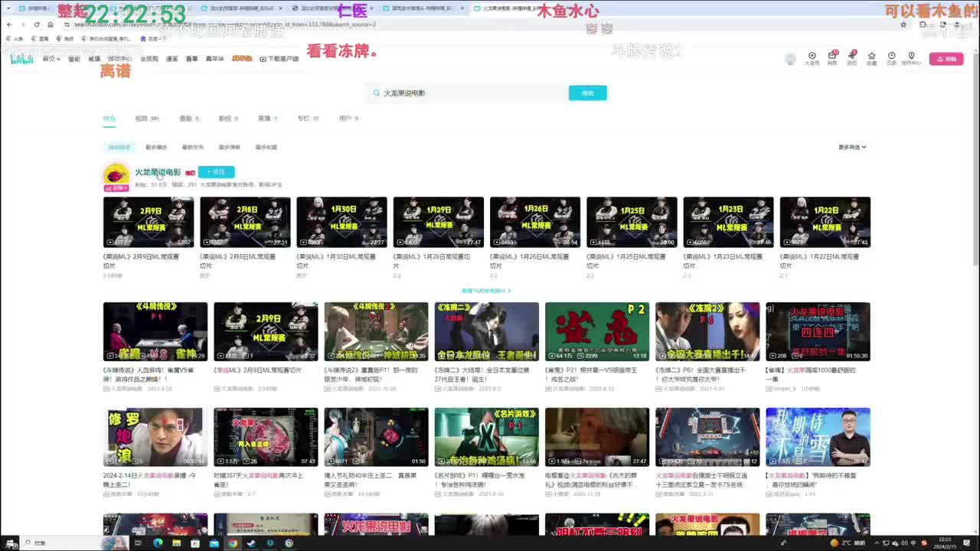980x551 pixels.
Task: Click the 火龙果说电影 channel avatar
Action: point(116,176)
